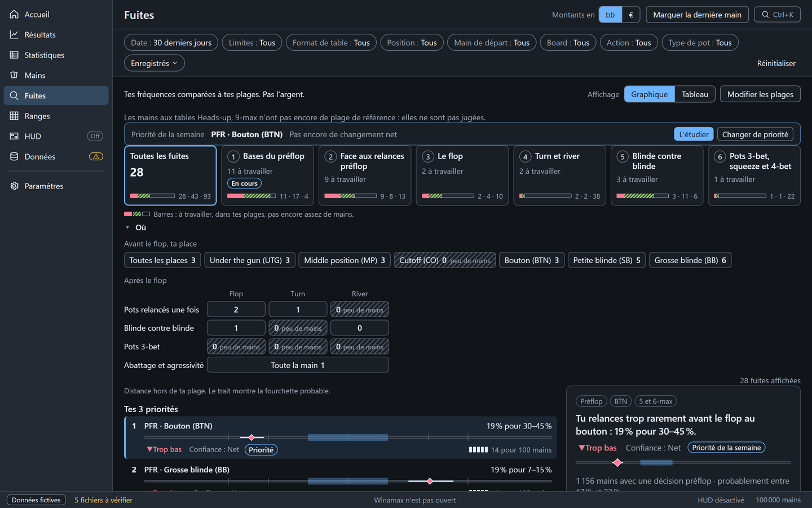Image resolution: width=812 pixels, height=508 pixels.
Task: Click Modifier les plages button
Action: pos(760,94)
